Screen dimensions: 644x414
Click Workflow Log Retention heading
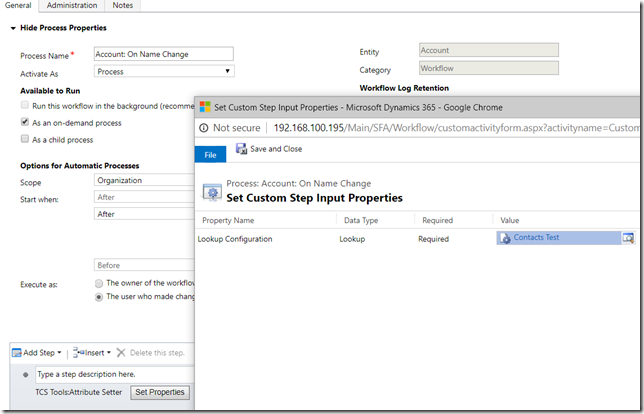[404, 88]
